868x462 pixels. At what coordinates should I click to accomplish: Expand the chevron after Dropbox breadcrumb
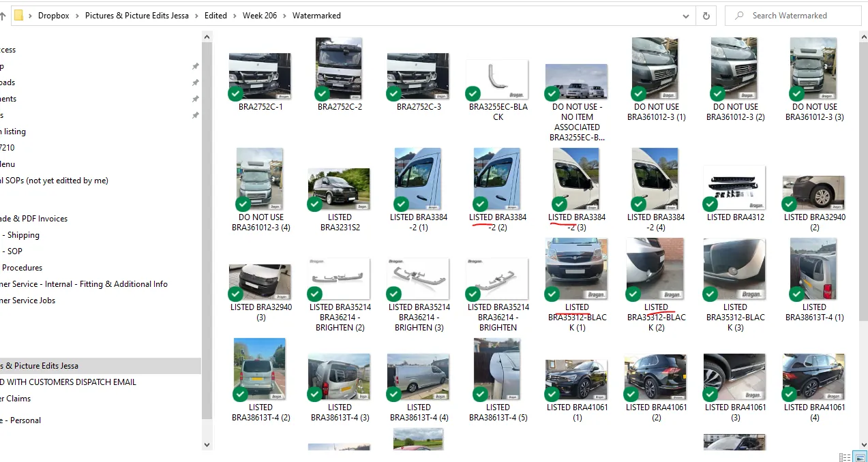coord(77,16)
